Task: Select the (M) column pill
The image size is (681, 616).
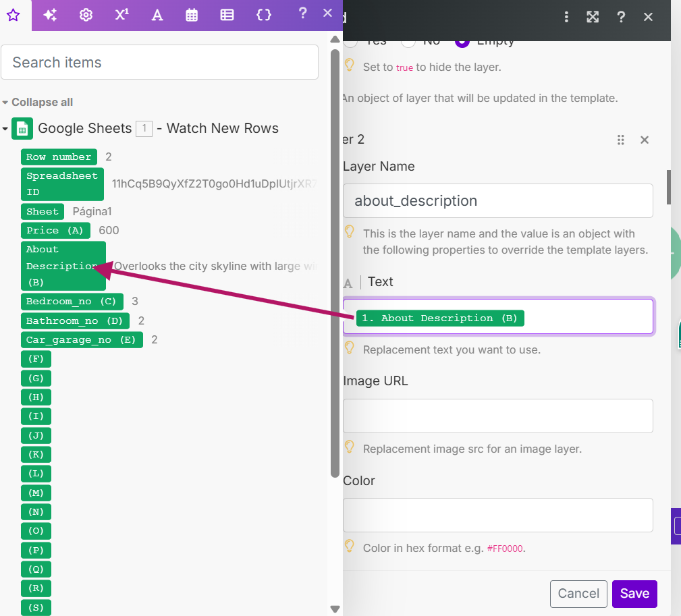Action: click(36, 493)
